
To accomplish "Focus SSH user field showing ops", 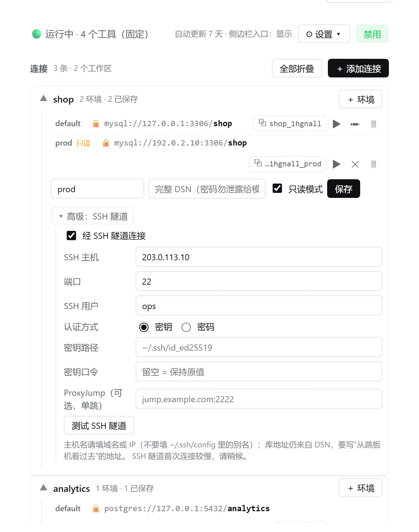I will [259, 306].
